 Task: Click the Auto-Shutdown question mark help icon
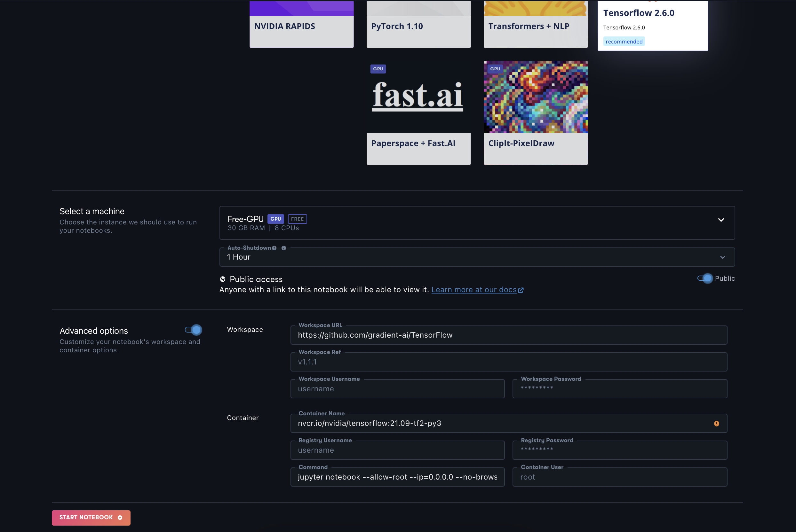point(274,248)
